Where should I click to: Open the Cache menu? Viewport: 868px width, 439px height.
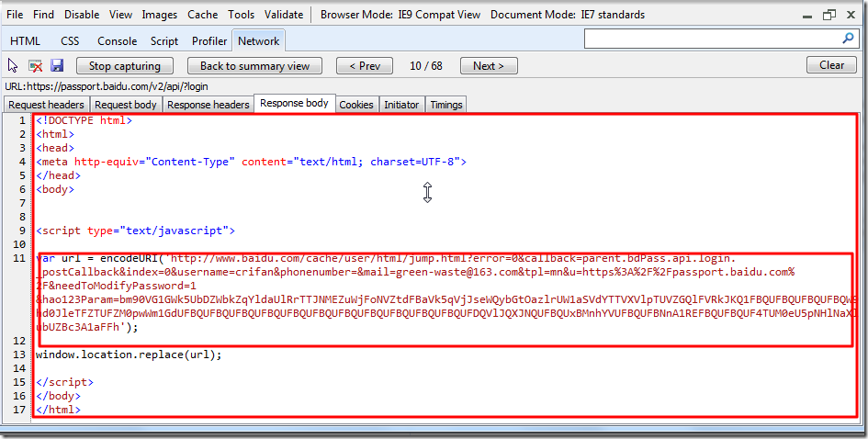click(203, 15)
